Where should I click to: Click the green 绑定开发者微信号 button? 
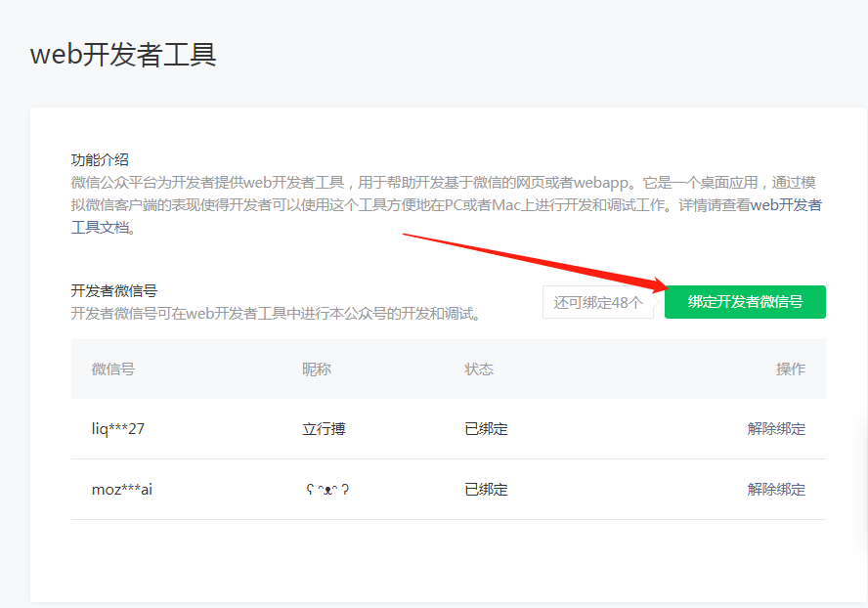[x=745, y=302]
